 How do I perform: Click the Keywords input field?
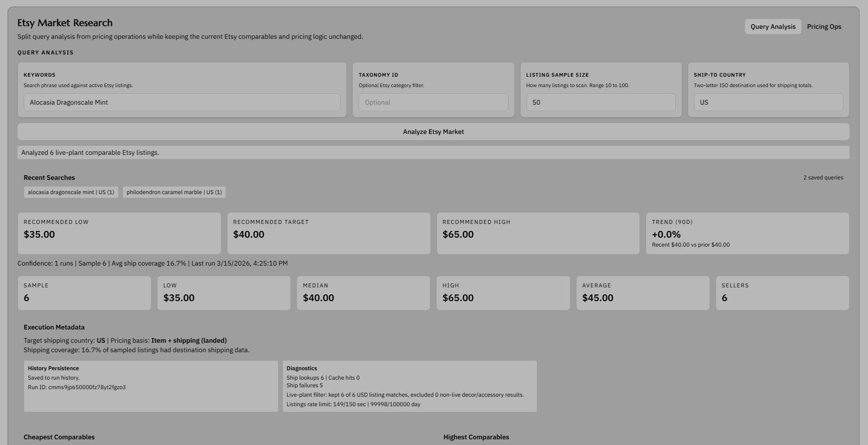(182, 102)
